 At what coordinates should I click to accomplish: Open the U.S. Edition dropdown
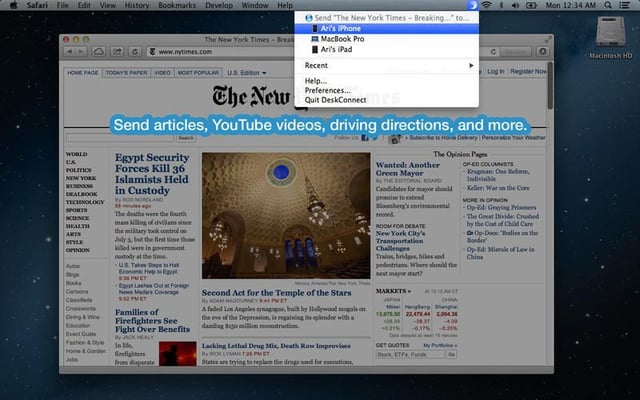click(x=247, y=73)
